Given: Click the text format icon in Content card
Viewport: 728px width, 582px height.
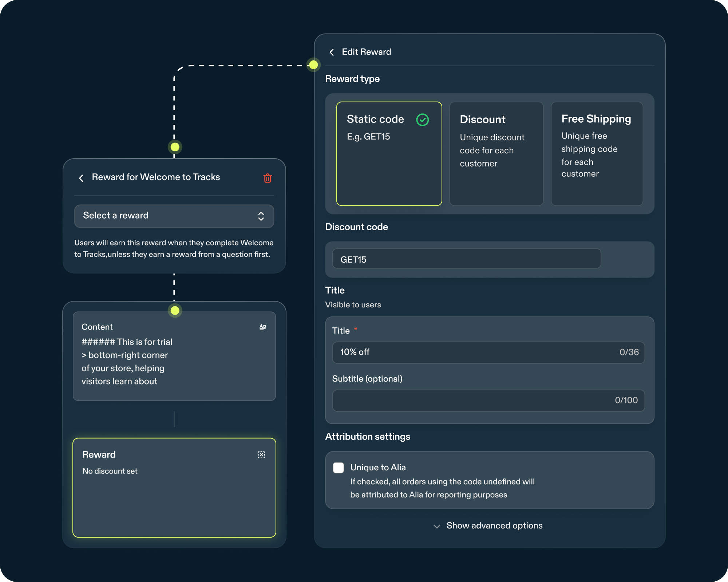Looking at the screenshot, I should (262, 327).
